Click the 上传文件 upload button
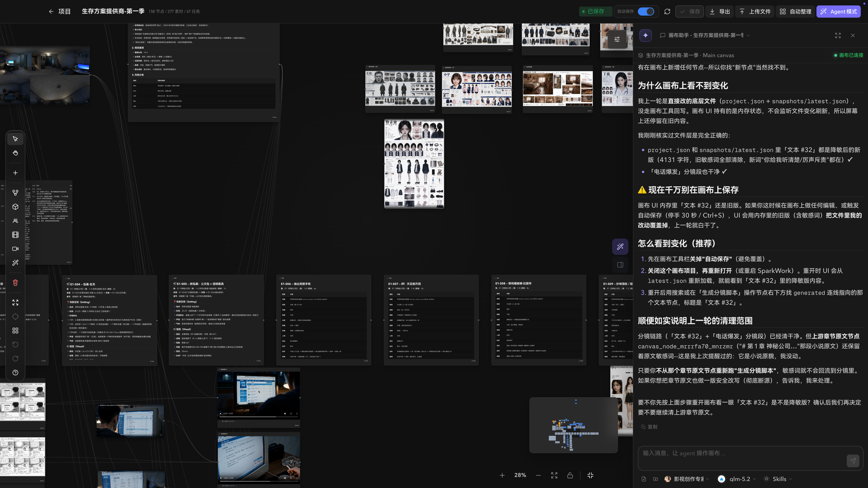 pyautogui.click(x=755, y=12)
